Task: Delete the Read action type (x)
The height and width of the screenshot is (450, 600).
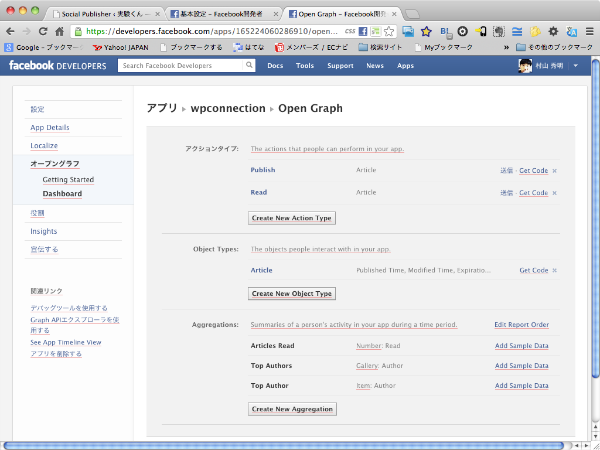Action: (554, 193)
